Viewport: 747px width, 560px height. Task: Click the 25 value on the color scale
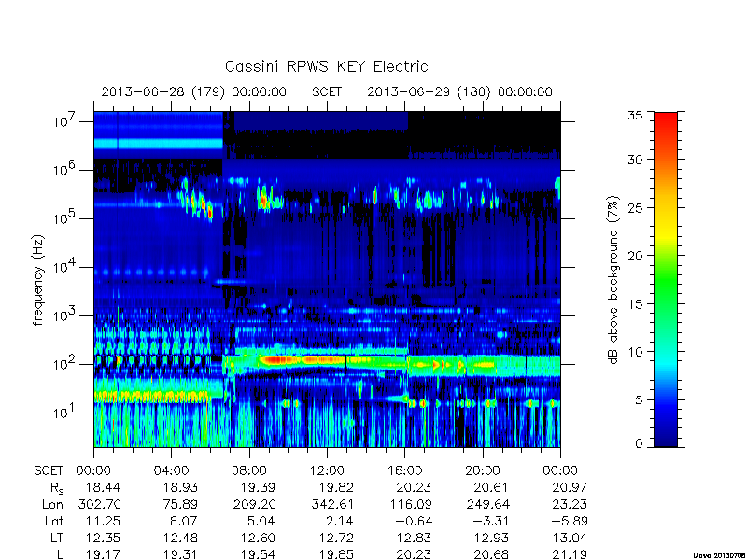click(x=635, y=207)
